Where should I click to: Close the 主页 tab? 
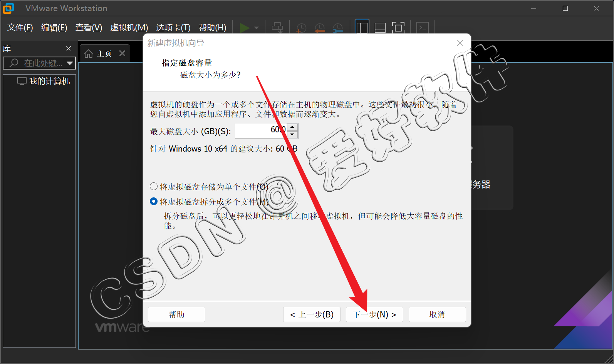pos(122,53)
